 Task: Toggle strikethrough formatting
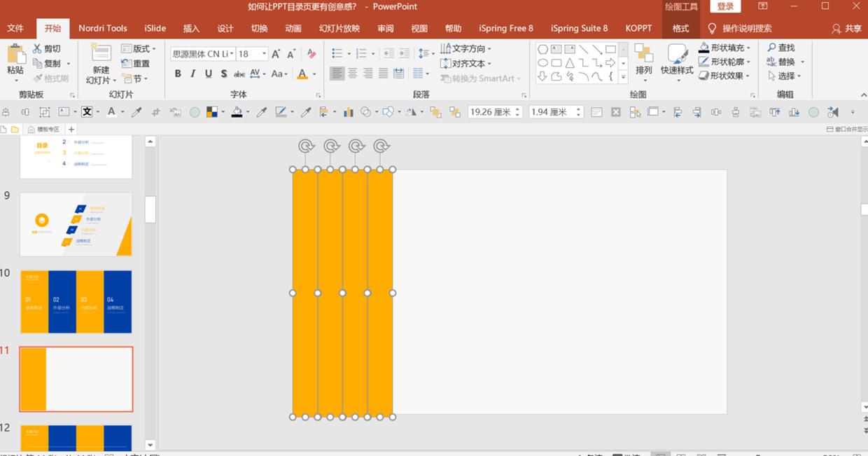[x=239, y=74]
